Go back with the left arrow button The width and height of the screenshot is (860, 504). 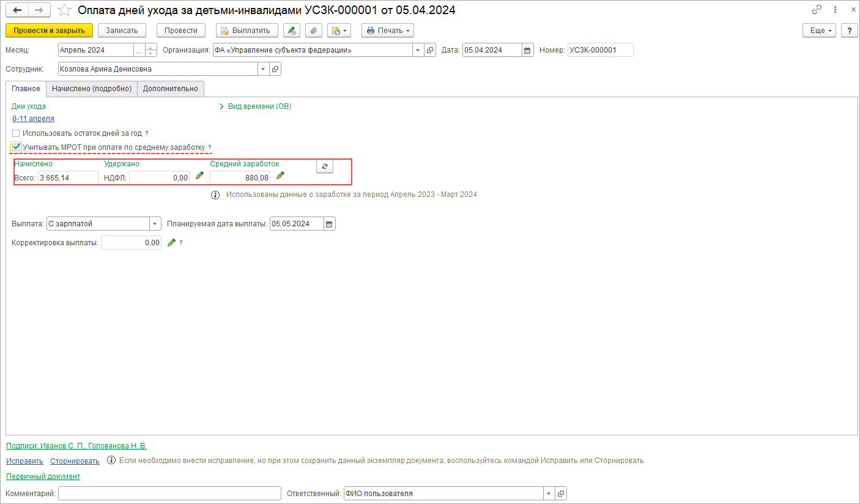[18, 10]
